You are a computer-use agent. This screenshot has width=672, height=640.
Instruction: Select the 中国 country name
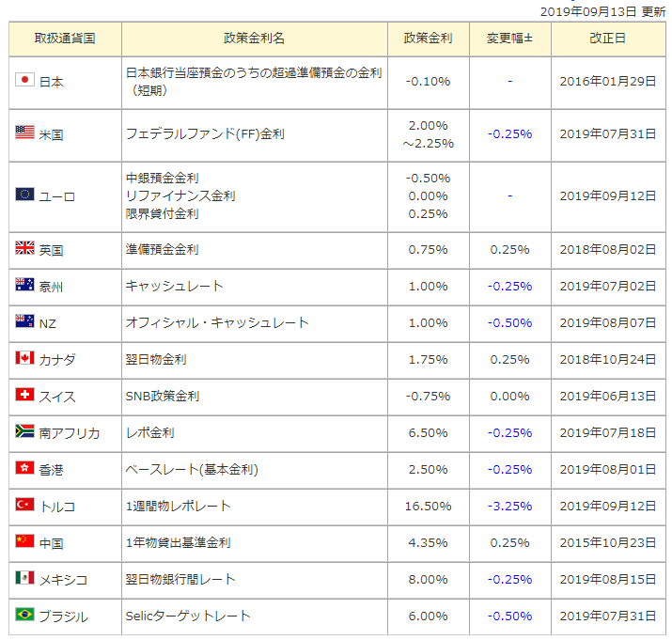[52, 544]
